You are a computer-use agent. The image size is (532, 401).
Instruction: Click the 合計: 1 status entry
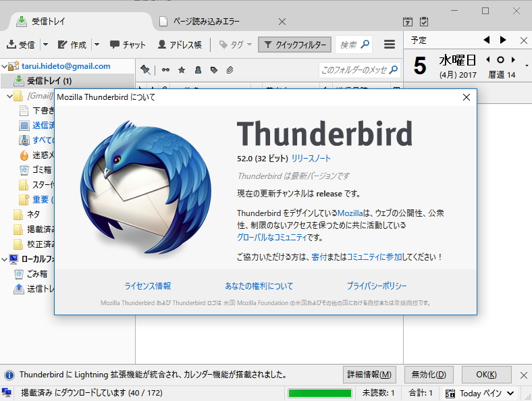click(x=421, y=393)
